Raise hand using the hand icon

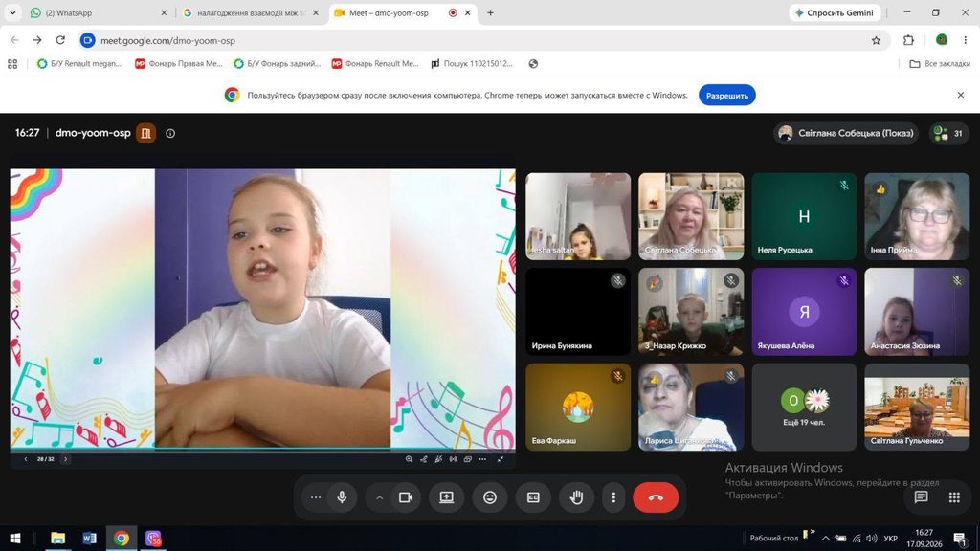[576, 497]
